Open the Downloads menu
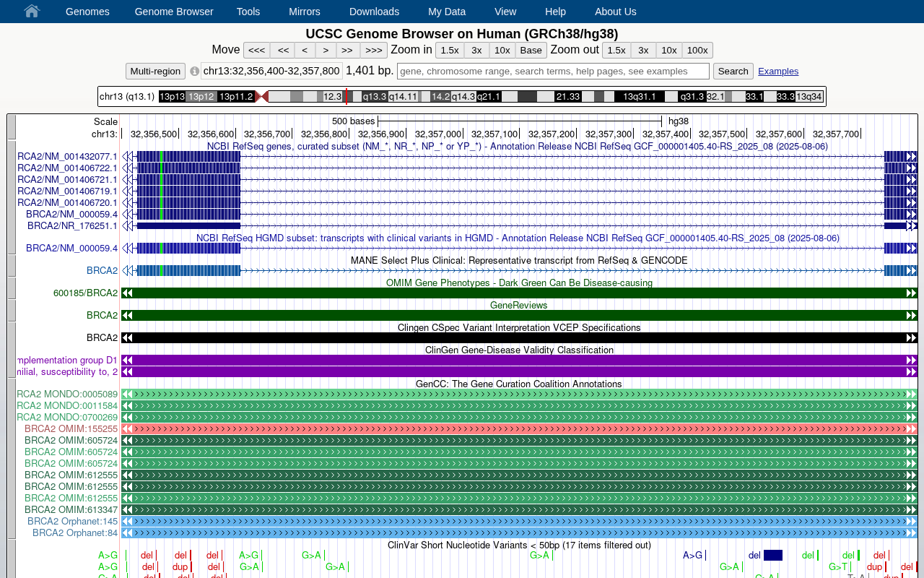Viewport: 924px width, 578px height. tap(374, 12)
